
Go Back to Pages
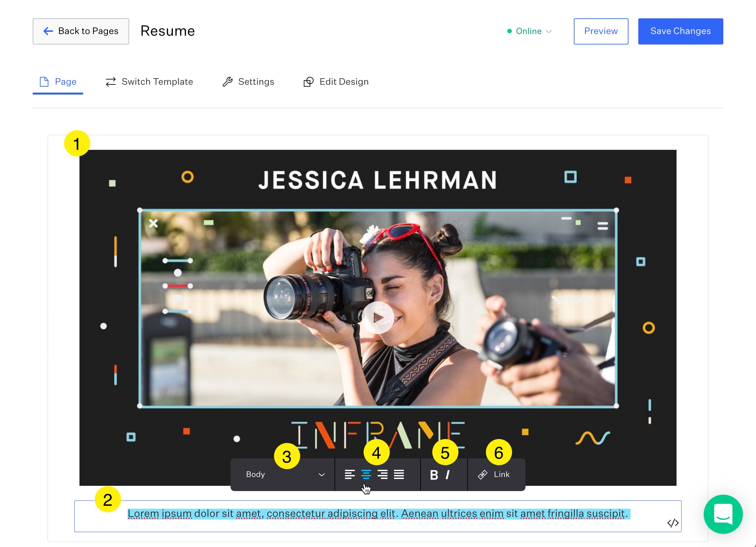(81, 31)
